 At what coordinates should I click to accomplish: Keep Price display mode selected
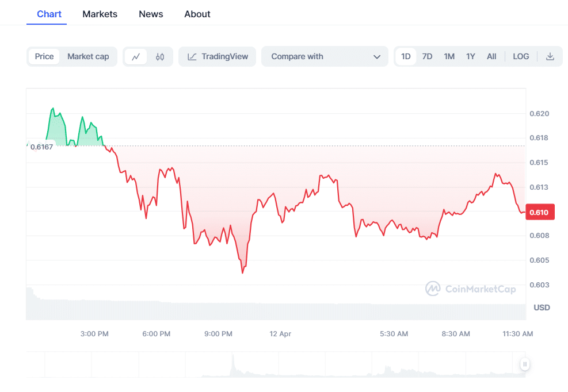point(44,56)
